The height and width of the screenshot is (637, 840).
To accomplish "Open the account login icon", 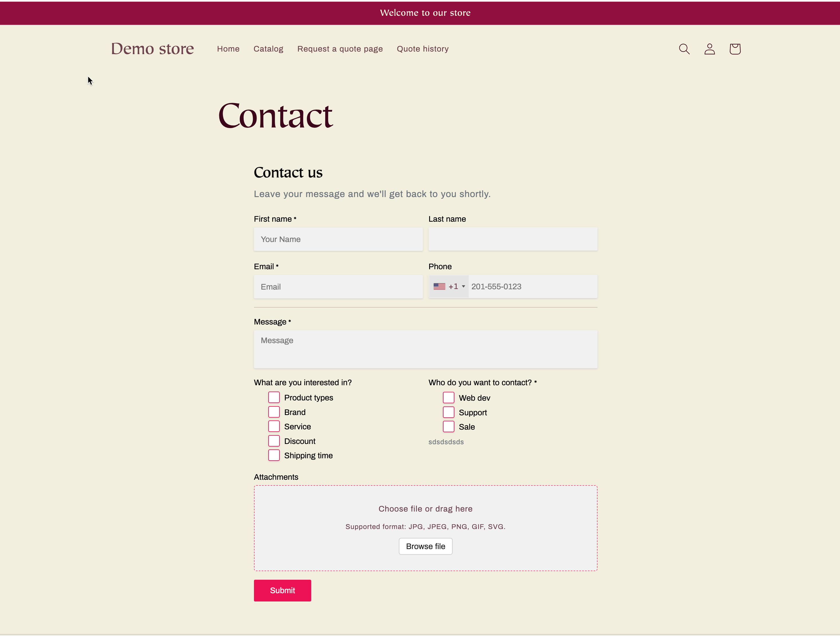I will tap(709, 49).
